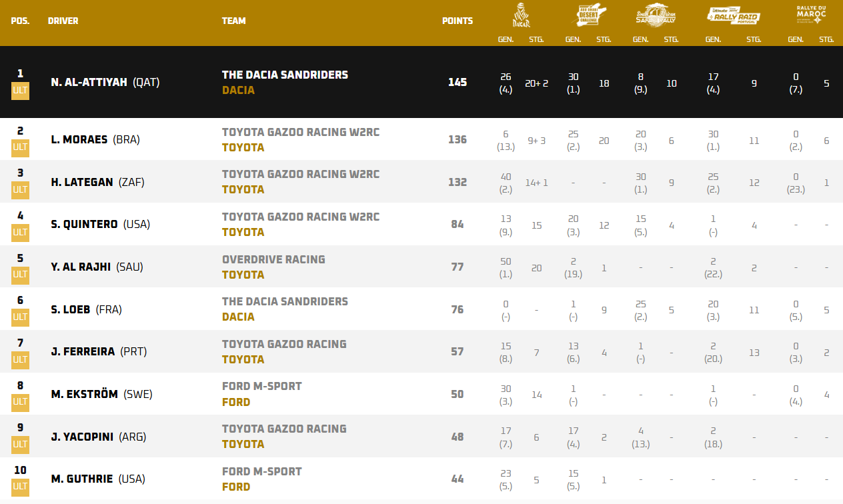843x504 pixels.
Task: Click the Dakar rally logo
Action: click(x=521, y=15)
